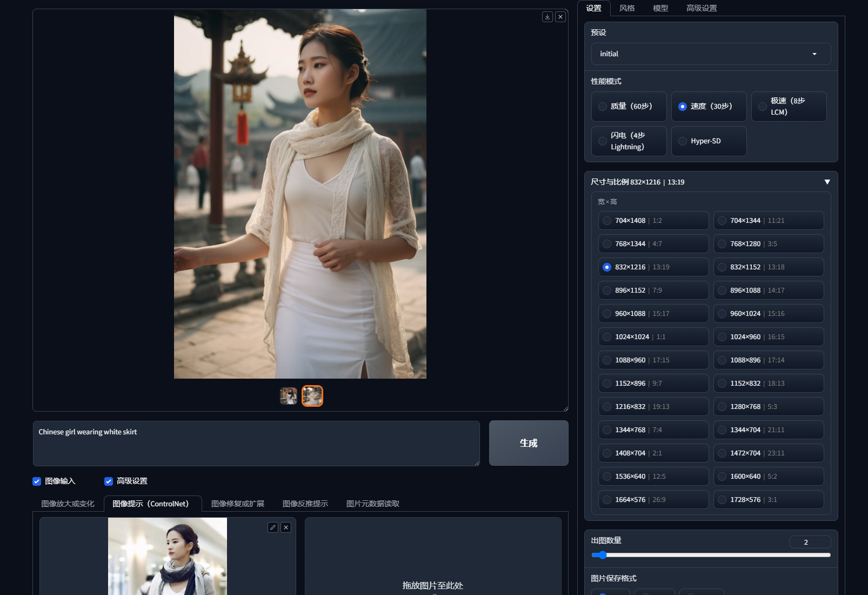Open the 高级设置 top tab
This screenshot has width=868, height=595.
702,8
